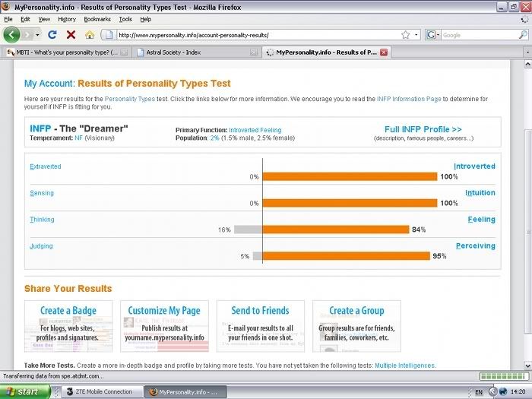The image size is (532, 399).
Task: Click the 2% population link
Action: pyautogui.click(x=214, y=138)
